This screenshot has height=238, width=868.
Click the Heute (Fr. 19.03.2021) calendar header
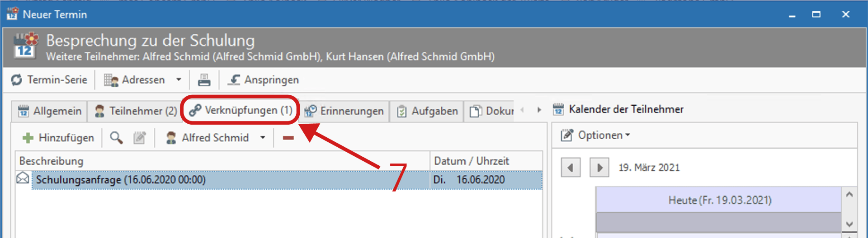point(719,200)
